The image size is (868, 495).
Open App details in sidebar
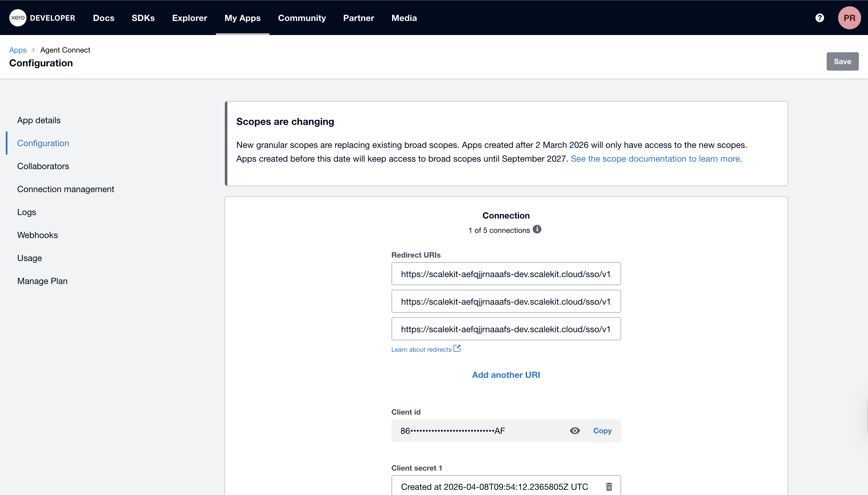[x=39, y=120]
